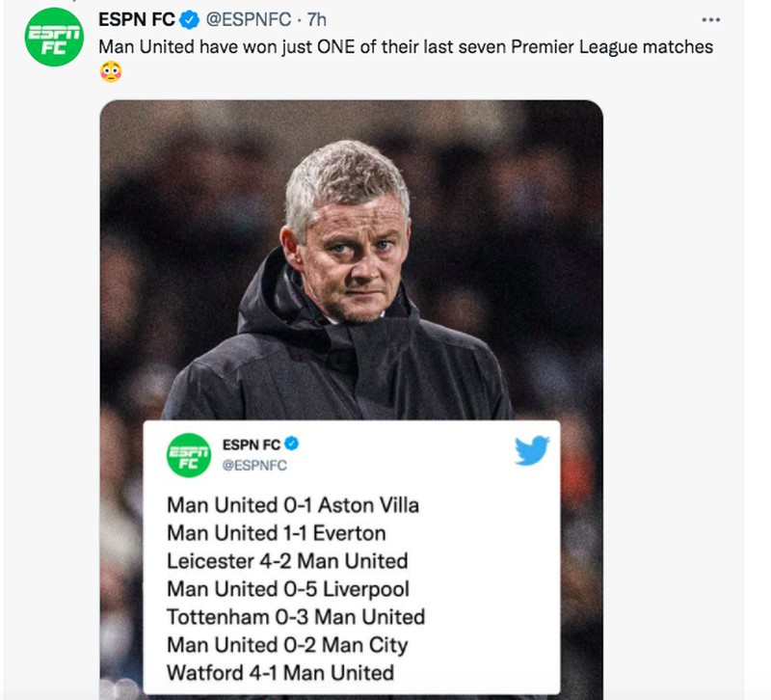Select the @ESPNFC handle inside image card
771x700 pixels.
tap(254, 465)
